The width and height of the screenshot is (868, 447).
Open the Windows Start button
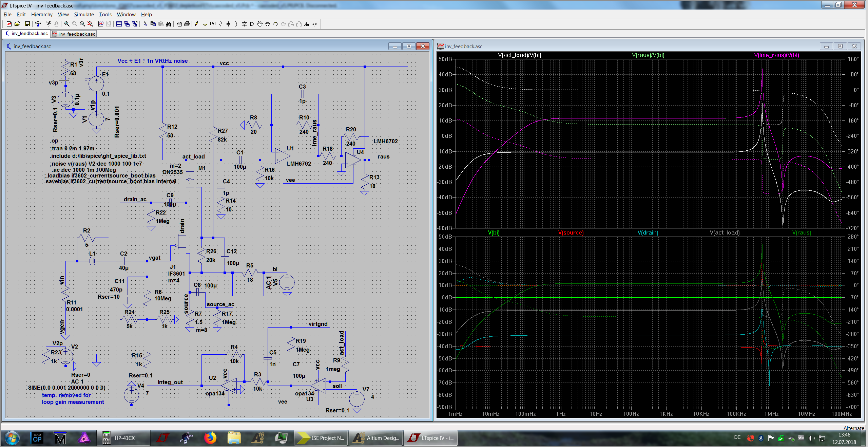12,438
